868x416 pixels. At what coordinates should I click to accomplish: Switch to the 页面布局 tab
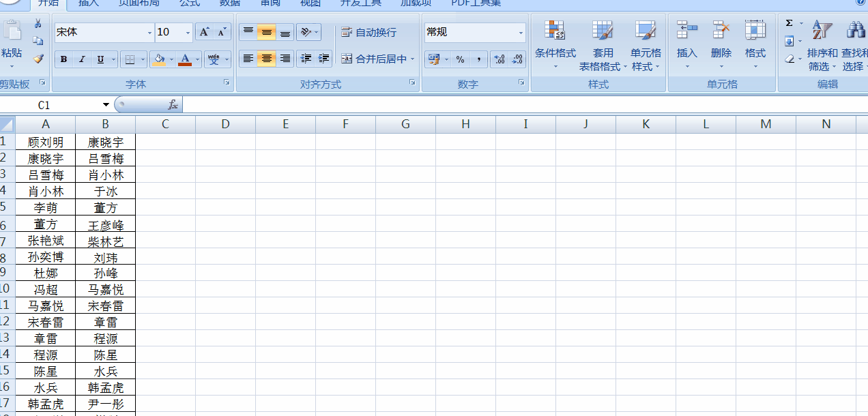pos(139,3)
